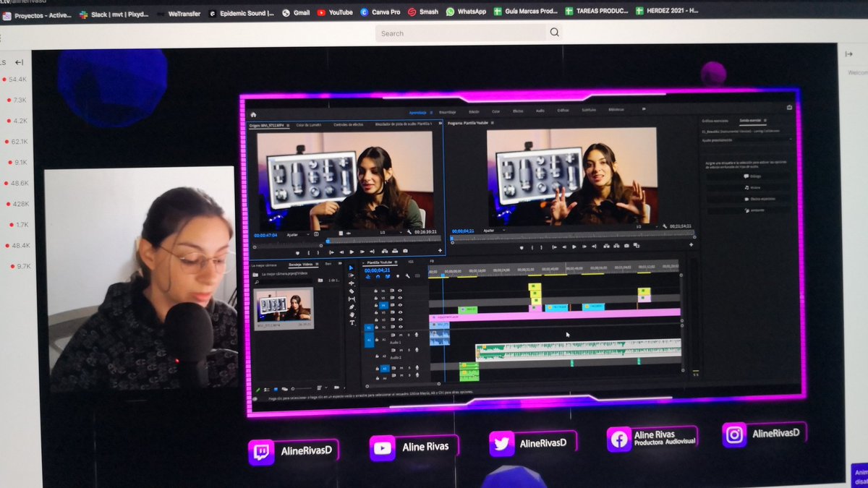Go to Out point in Program monitor
This screenshot has width=868, height=488.
(594, 247)
